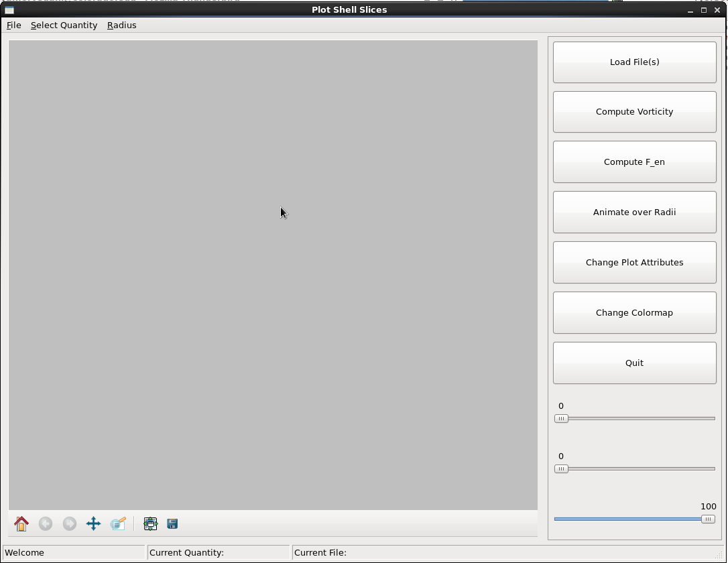Screen dimensions: 728x563
Task: Click the forward arrow in plot toolbar
Action: click(70, 523)
